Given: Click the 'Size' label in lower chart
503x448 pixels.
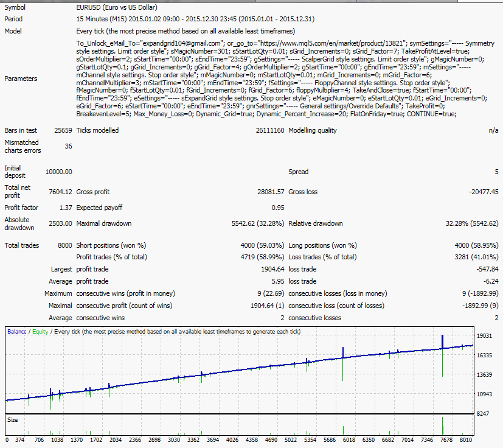Looking at the screenshot, I should coord(13,420).
